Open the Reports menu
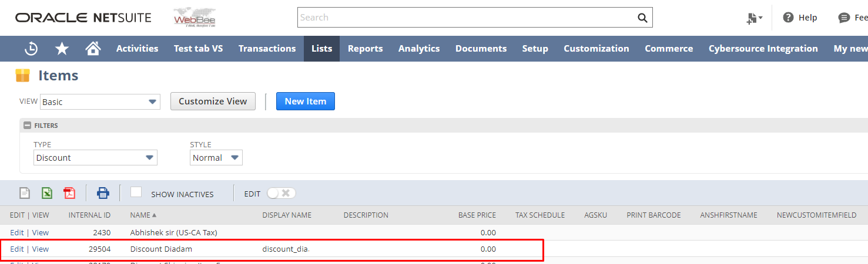868x264 pixels. 365,49
